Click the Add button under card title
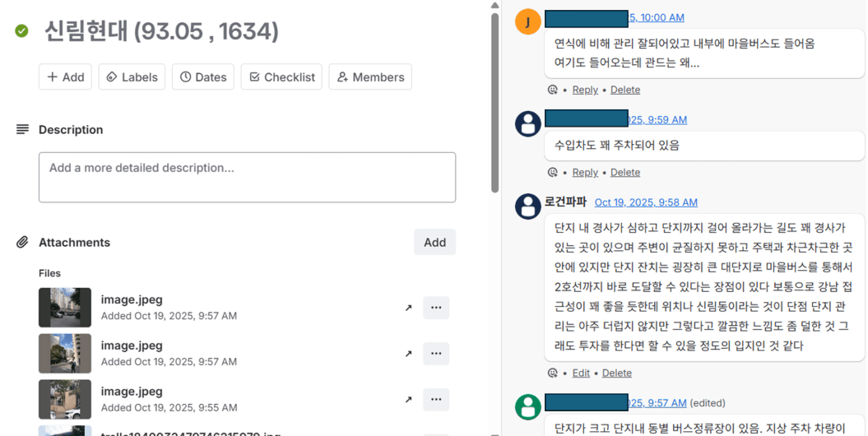This screenshot has height=436, width=868. click(x=65, y=77)
